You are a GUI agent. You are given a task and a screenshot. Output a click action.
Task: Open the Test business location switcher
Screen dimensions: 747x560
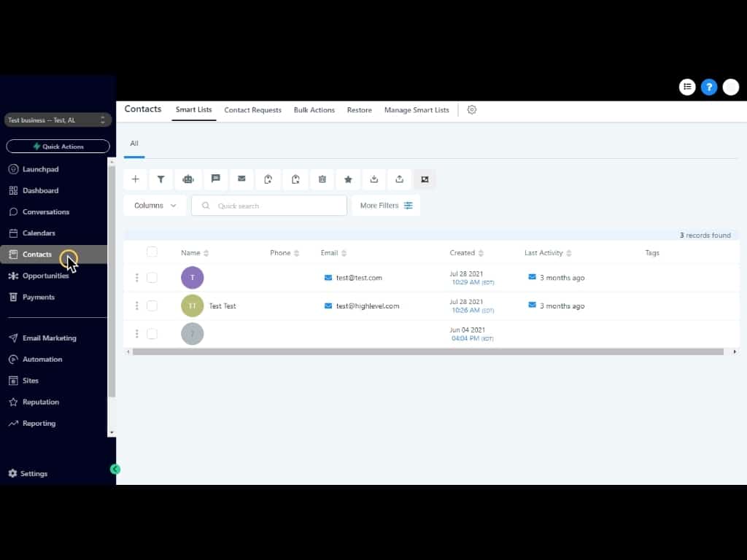58,120
